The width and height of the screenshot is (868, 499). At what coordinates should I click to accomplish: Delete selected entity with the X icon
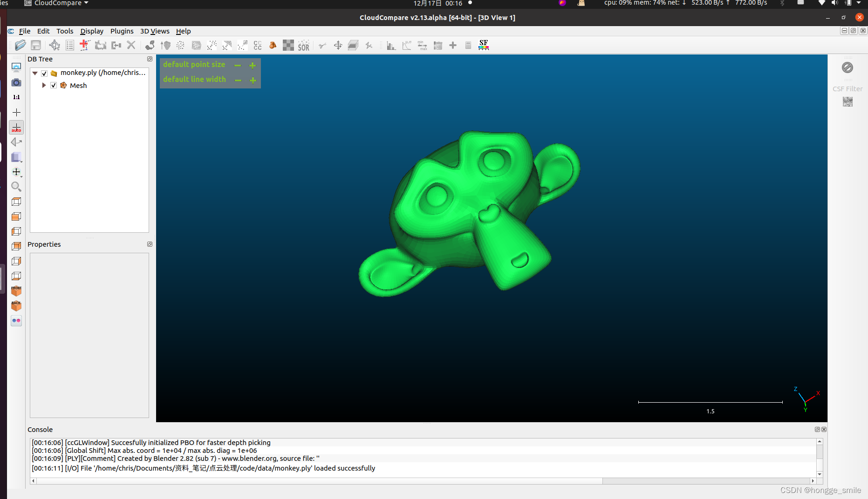[x=131, y=45]
